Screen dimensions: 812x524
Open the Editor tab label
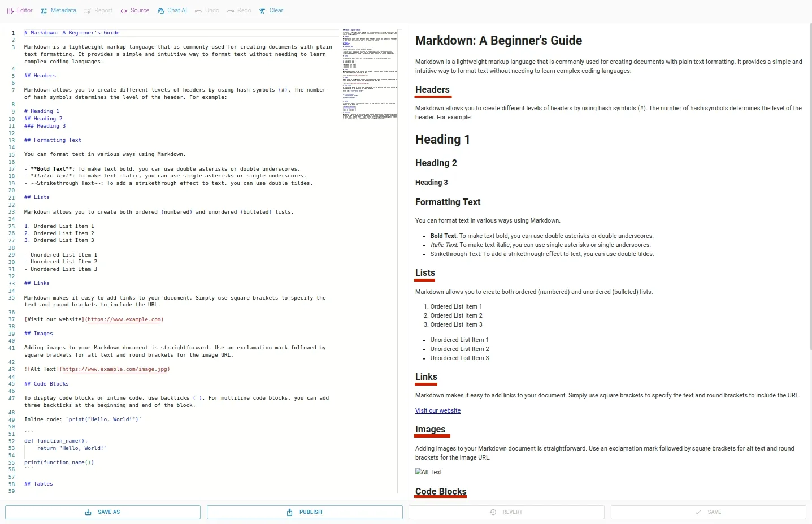pyautogui.click(x=25, y=11)
